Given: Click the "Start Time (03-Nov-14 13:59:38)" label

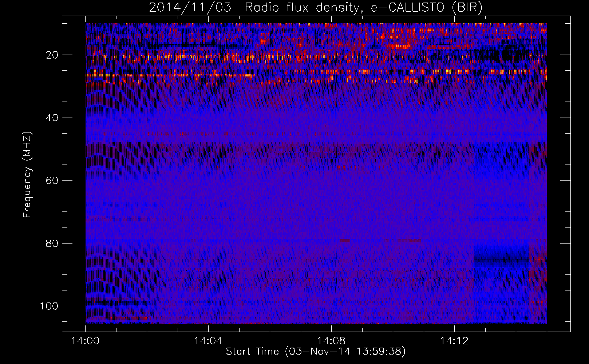Looking at the screenshot, I should pos(316,352).
